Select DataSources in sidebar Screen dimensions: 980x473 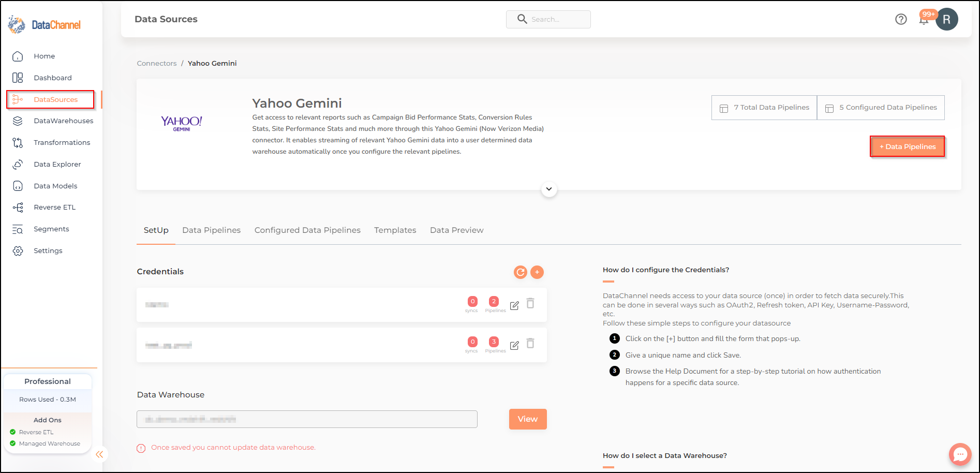(x=56, y=100)
